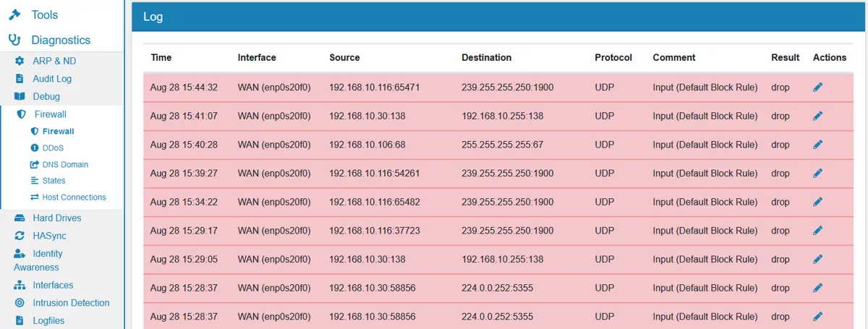The height and width of the screenshot is (329, 868).
Task: Open the Audit Log page
Action: click(x=52, y=79)
